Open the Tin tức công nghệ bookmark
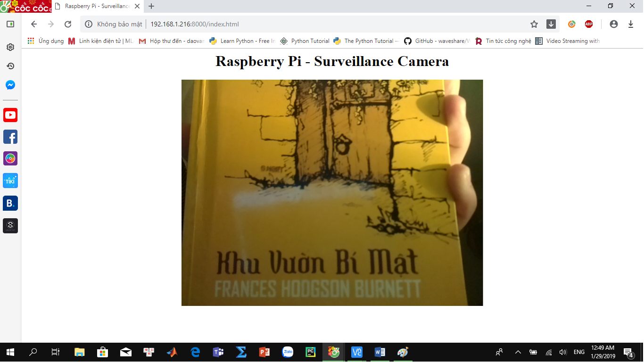The image size is (644, 362). (x=503, y=41)
